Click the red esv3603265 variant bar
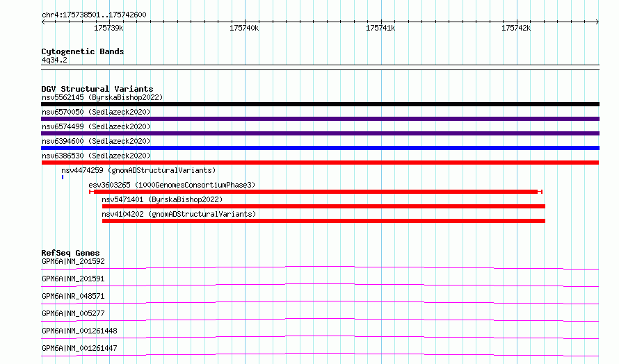 [x=316, y=192]
